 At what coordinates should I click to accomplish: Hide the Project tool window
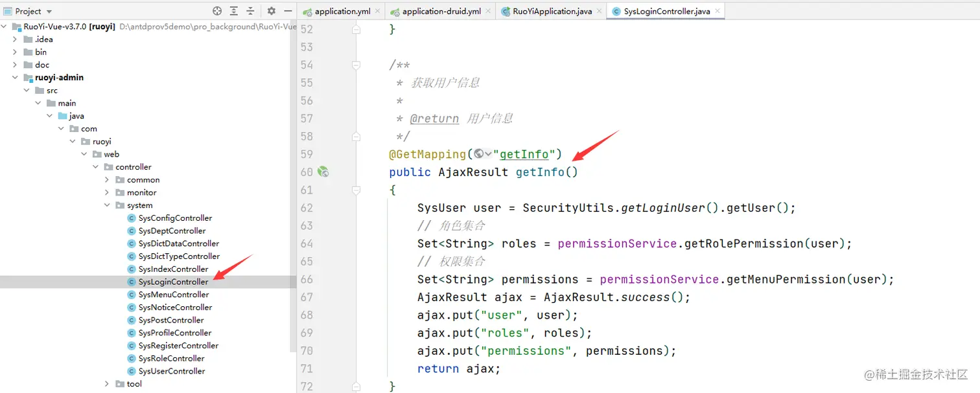tap(288, 11)
